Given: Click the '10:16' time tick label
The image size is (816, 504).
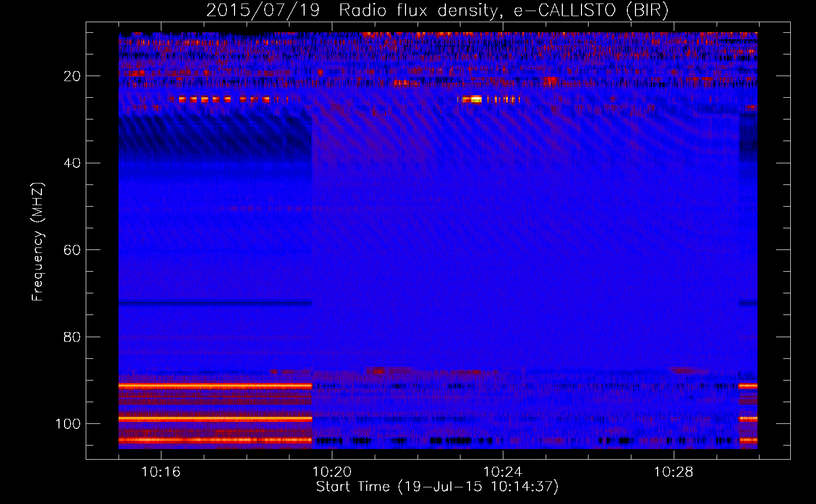Looking at the screenshot, I should point(161,472).
